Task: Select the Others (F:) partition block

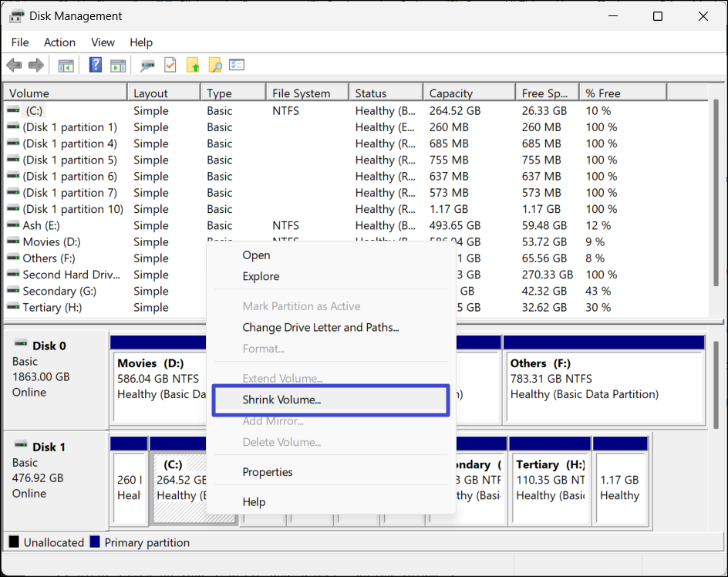Action: [603, 380]
